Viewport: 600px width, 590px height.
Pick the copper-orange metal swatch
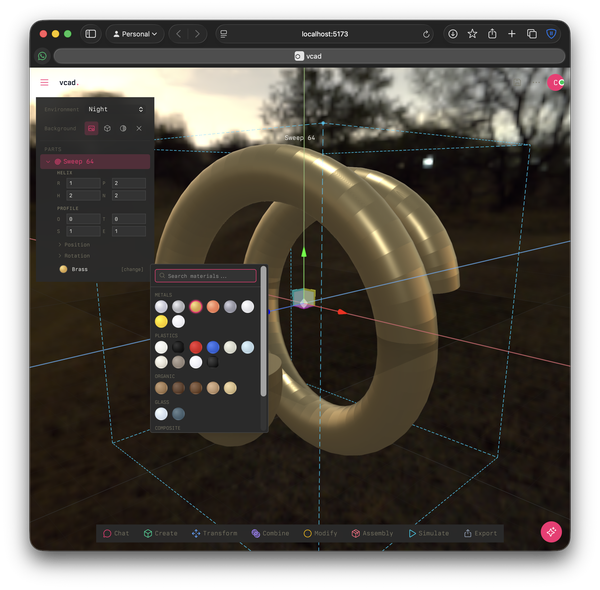point(213,306)
